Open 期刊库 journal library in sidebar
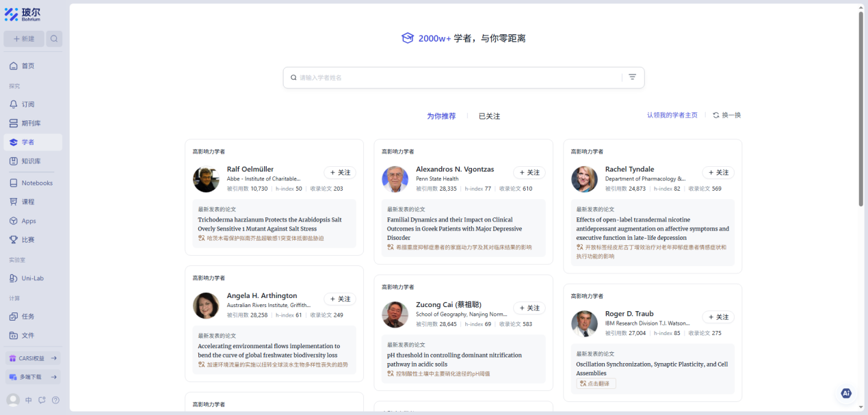Screen dimensions: 868x415 pyautogui.click(x=31, y=124)
